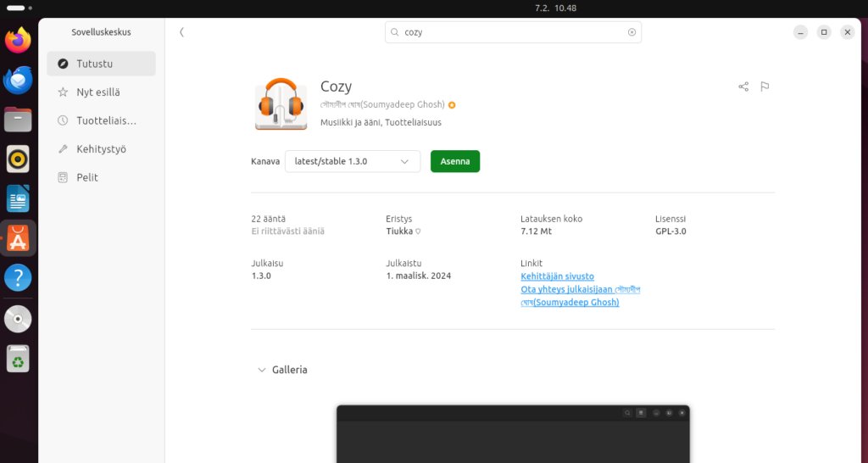This screenshot has height=463, width=868.
Task: Open Firefox from the dock
Action: tap(18, 40)
